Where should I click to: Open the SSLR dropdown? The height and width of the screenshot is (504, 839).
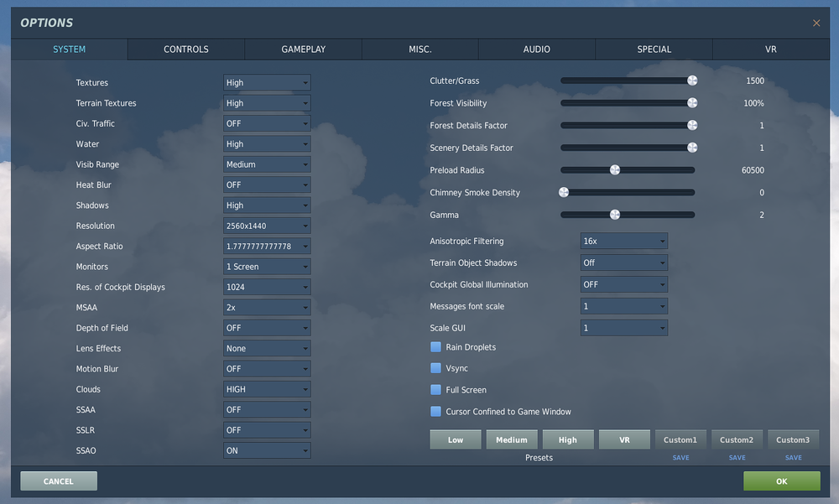pos(267,430)
